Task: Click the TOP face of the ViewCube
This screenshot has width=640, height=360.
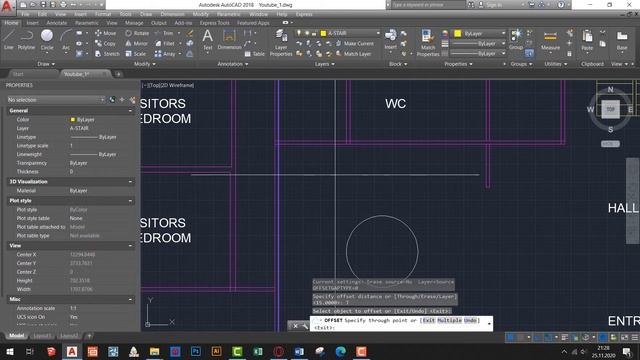Action: pos(610,109)
